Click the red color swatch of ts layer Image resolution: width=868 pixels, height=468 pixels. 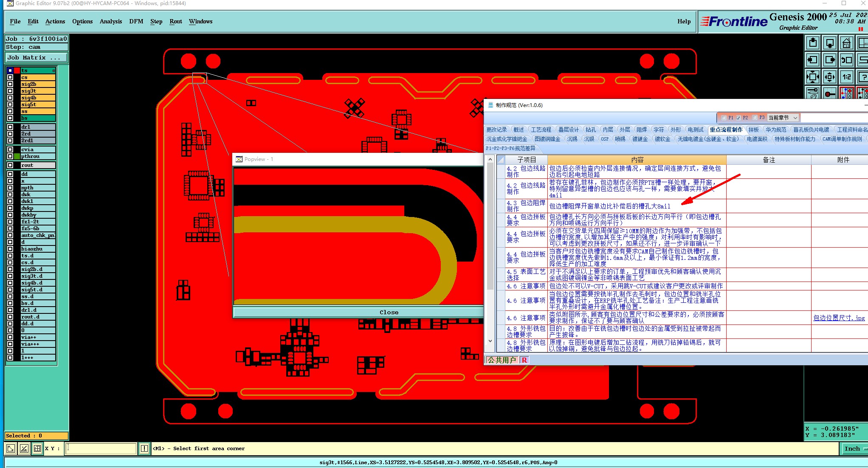[x=17, y=70]
